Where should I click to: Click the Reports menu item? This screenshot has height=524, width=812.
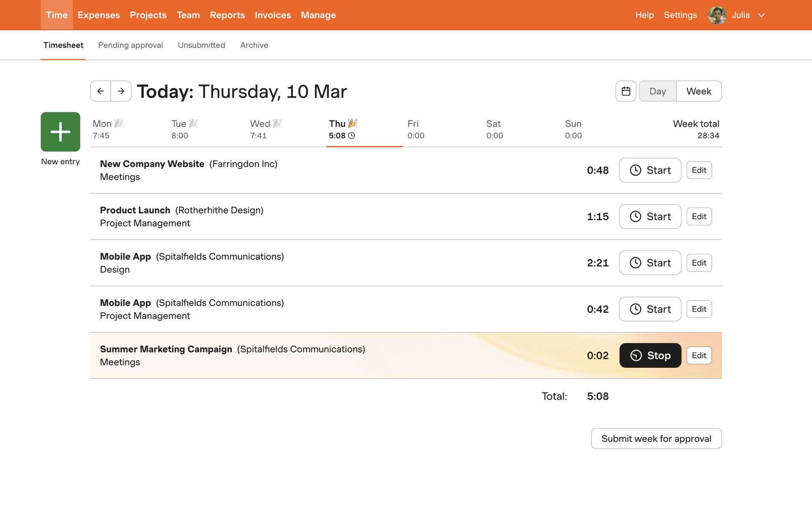227,15
